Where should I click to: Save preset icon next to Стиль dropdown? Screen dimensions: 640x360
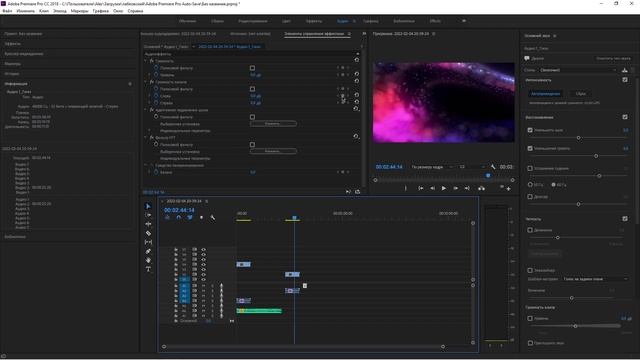coord(624,70)
